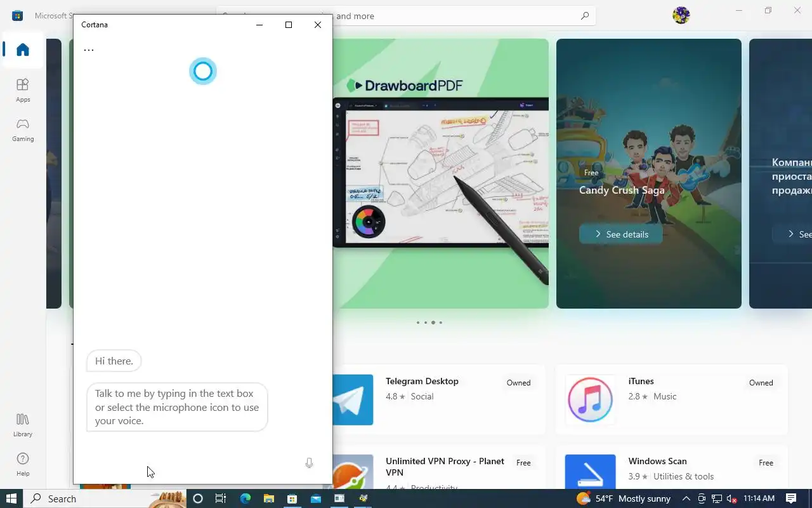This screenshot has height=508, width=812.
Task: Click the muted volume tray icon
Action: click(x=731, y=498)
